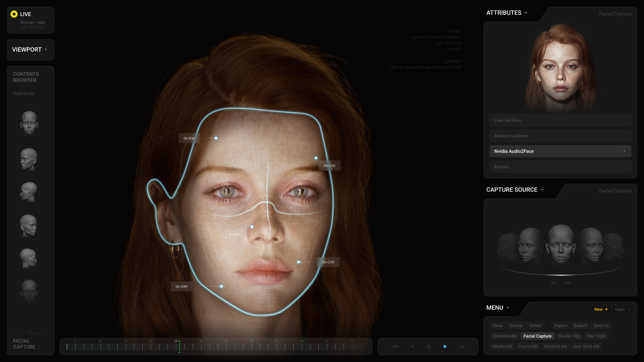Click the SK-B36 tracking point label

click(x=189, y=138)
